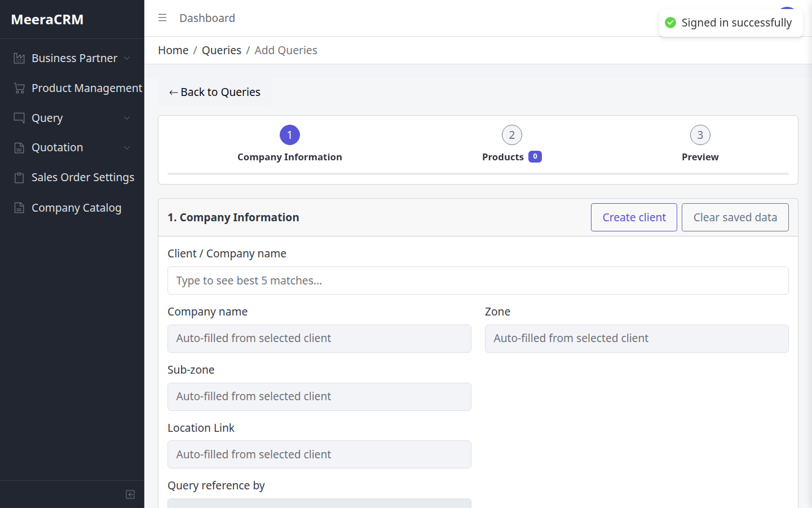This screenshot has width=812, height=508.
Task: Click the Location Link auto-filled field
Action: coord(319,454)
